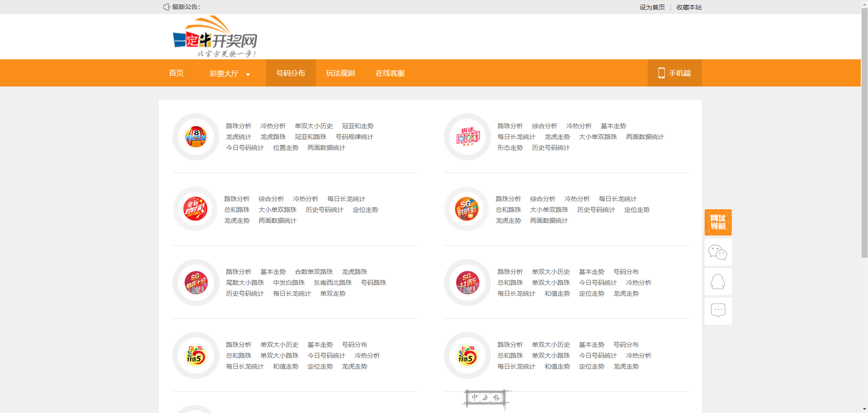868x413 pixels.
Task: Open the 网址导航 orange side button
Action: 718,222
